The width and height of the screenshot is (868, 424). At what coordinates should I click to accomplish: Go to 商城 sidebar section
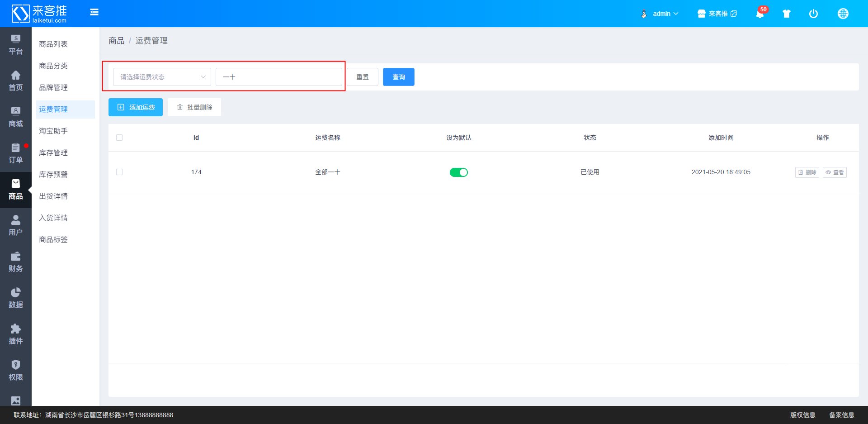16,118
